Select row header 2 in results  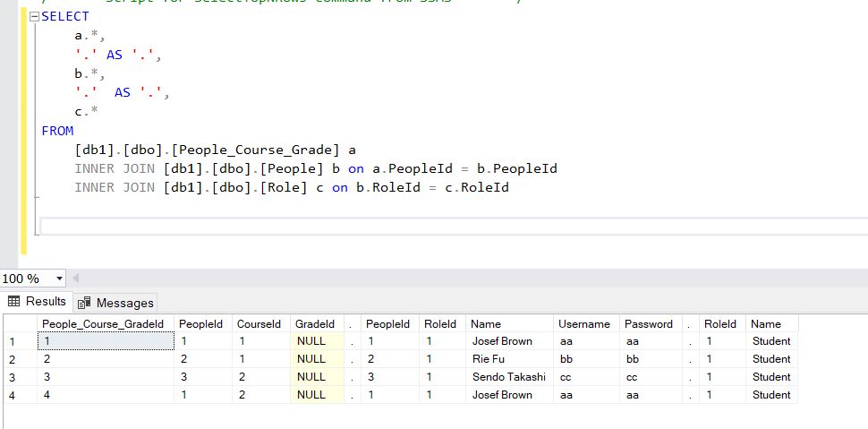click(x=21, y=359)
